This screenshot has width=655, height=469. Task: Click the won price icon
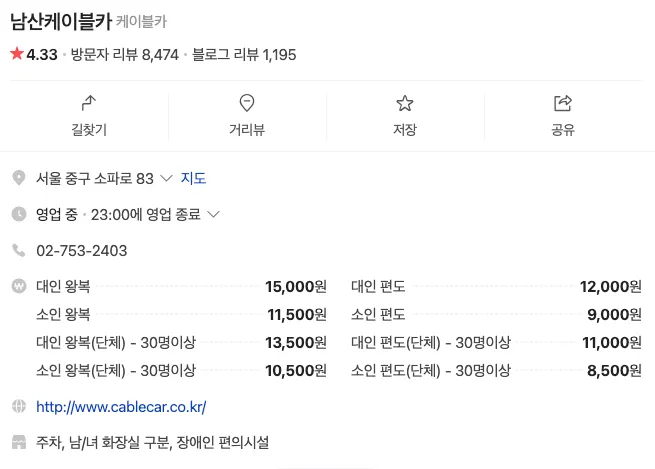[x=18, y=286]
